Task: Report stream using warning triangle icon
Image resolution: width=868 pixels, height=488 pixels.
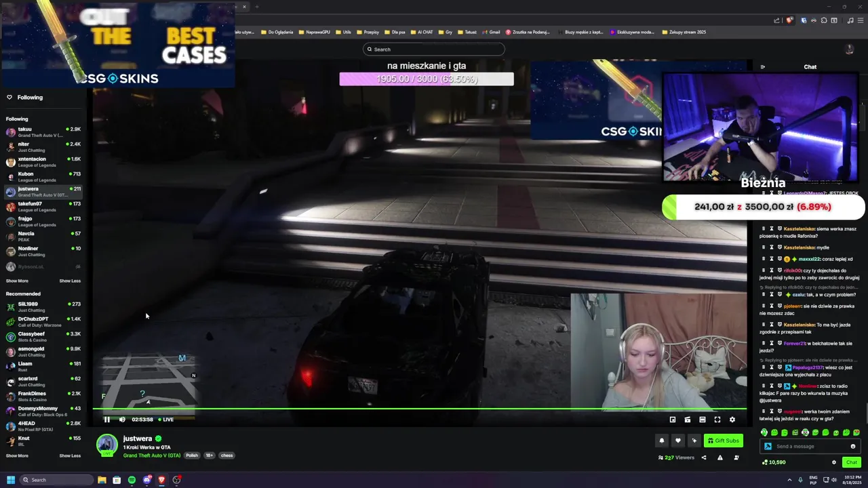Action: click(x=720, y=457)
